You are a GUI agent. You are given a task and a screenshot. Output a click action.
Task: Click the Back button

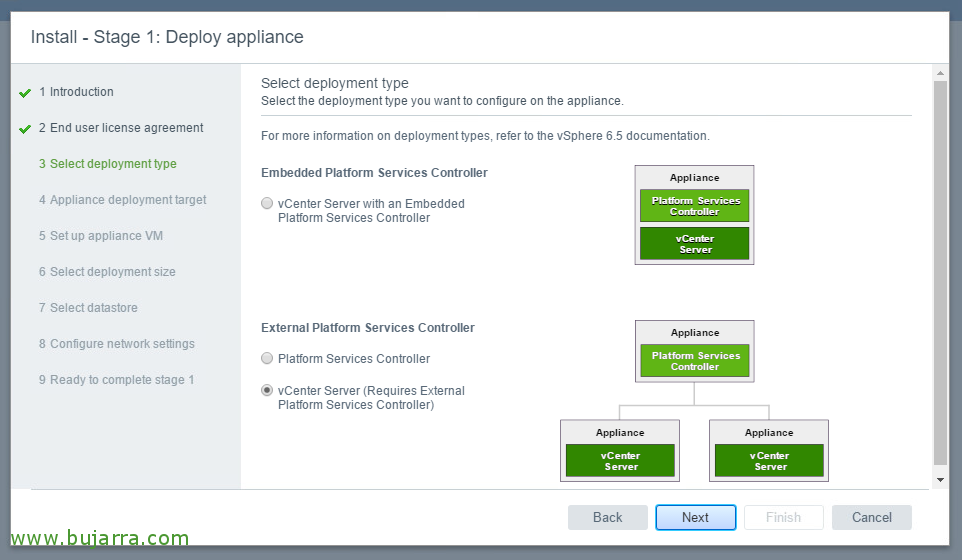[x=607, y=518]
